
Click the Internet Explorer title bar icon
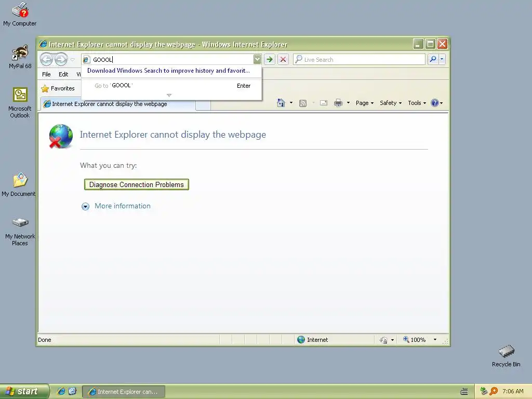[43, 44]
